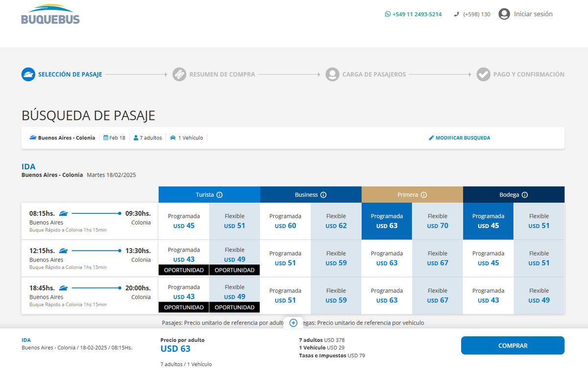The image size is (588, 374).
Task: Click the ship icon in the 18:45hs row
Action: 63,288
